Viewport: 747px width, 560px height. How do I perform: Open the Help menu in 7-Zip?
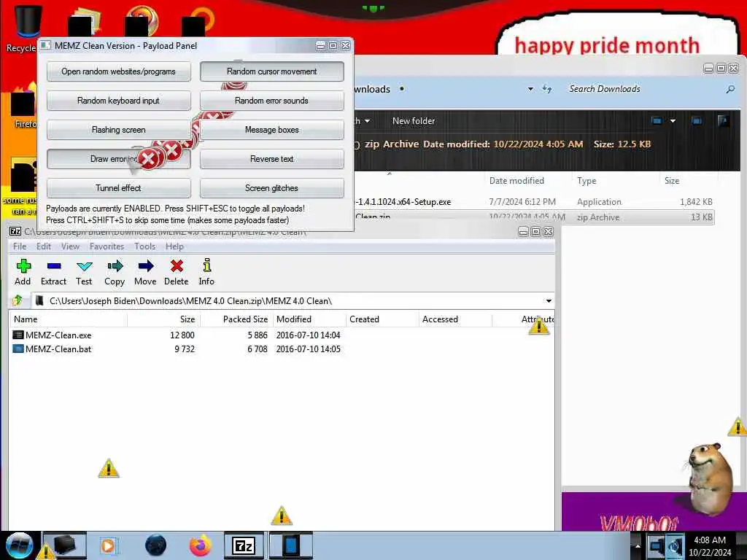[x=174, y=246]
